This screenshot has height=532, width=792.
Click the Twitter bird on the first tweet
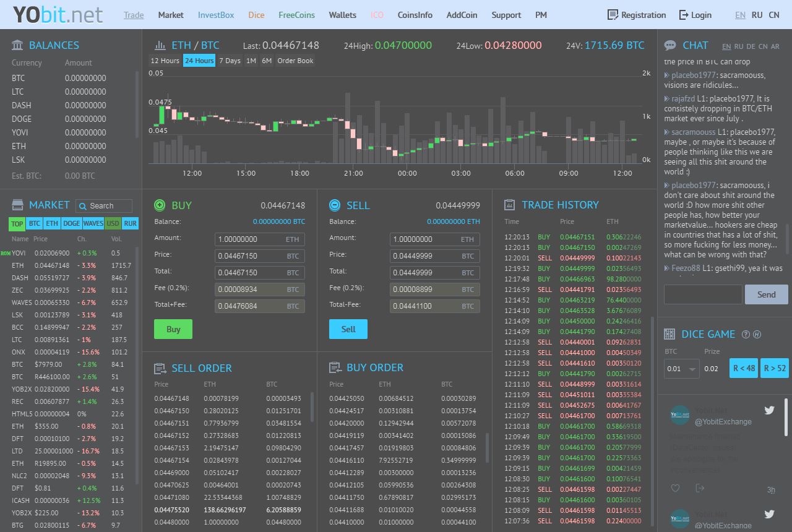[769, 410]
